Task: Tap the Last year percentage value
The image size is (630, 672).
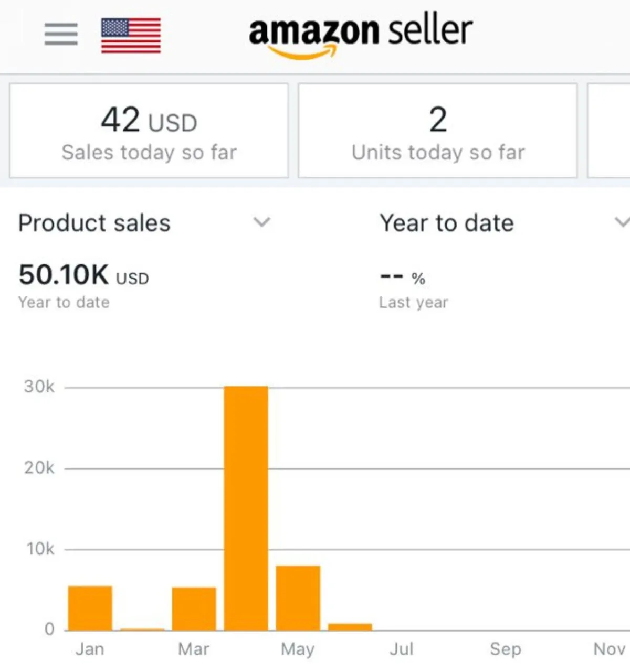Action: (402, 277)
